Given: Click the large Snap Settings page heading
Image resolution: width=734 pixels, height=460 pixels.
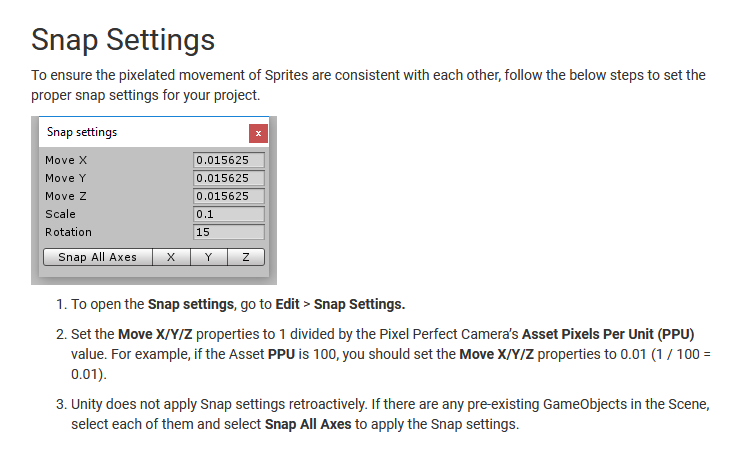Looking at the screenshot, I should coord(123,39).
